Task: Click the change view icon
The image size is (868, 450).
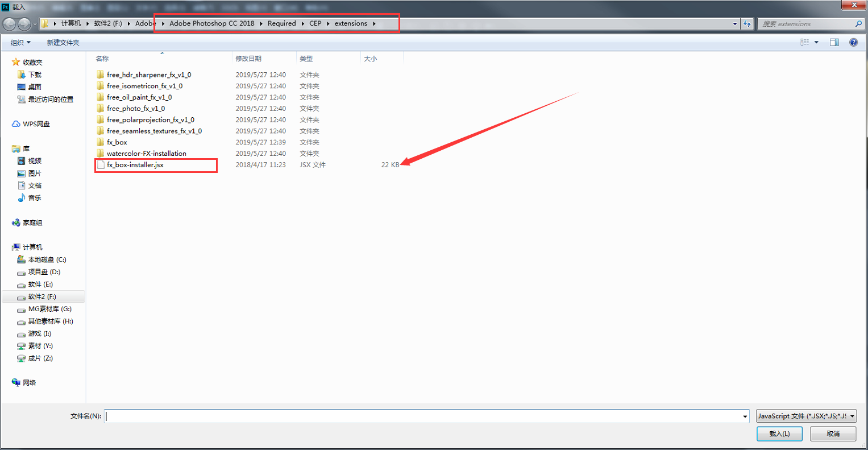Action: coord(805,42)
